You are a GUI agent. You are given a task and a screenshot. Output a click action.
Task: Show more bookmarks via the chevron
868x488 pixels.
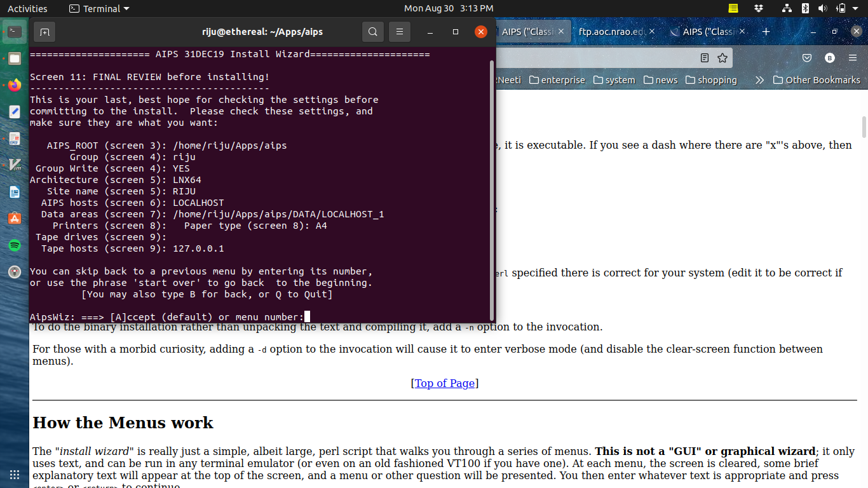[759, 80]
